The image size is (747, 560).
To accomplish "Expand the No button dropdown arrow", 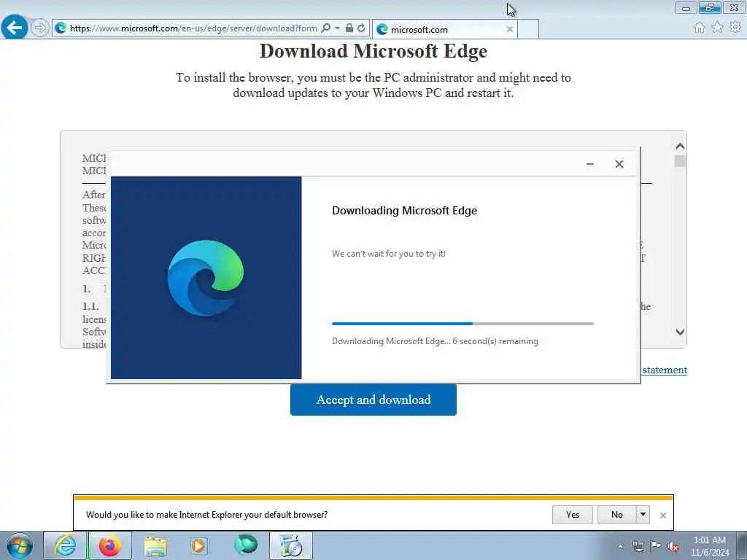I will click(643, 515).
